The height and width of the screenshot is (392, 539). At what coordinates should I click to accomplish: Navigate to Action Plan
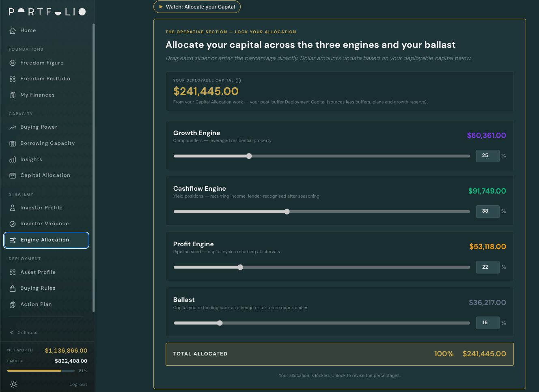pos(46,304)
